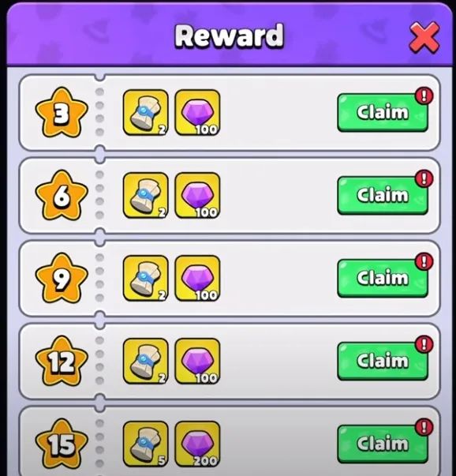The width and height of the screenshot is (456, 476).
Task: Tap the 100 purple gem in 12-star row
Action: coord(197,362)
